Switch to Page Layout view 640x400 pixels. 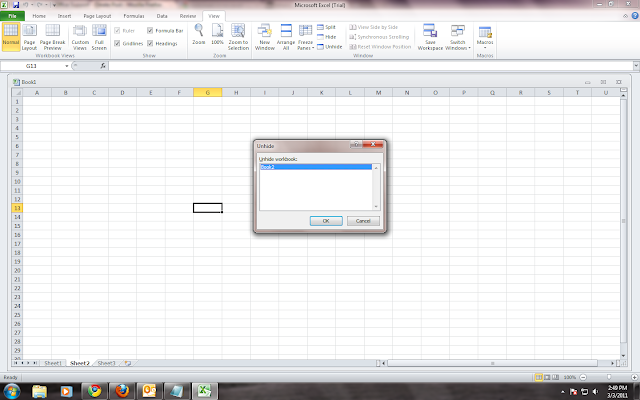pyautogui.click(x=29, y=37)
